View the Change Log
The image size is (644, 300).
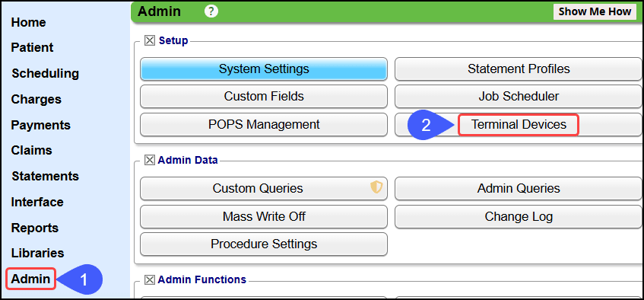(519, 216)
